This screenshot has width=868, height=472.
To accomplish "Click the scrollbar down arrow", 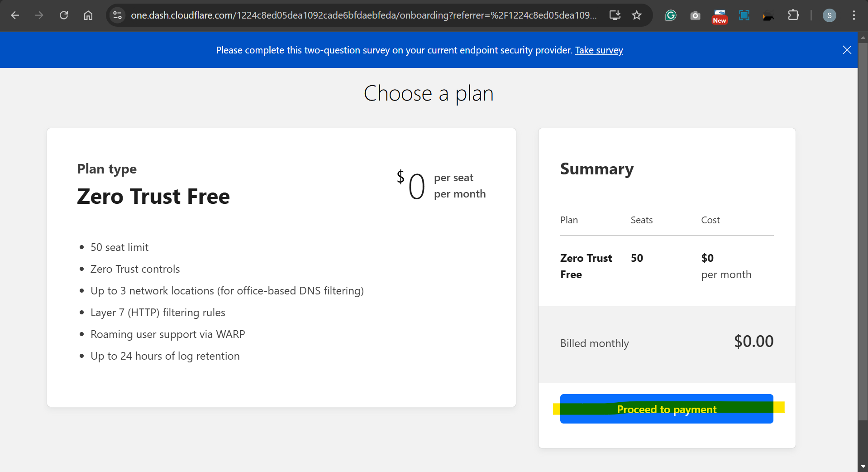I will (863, 467).
